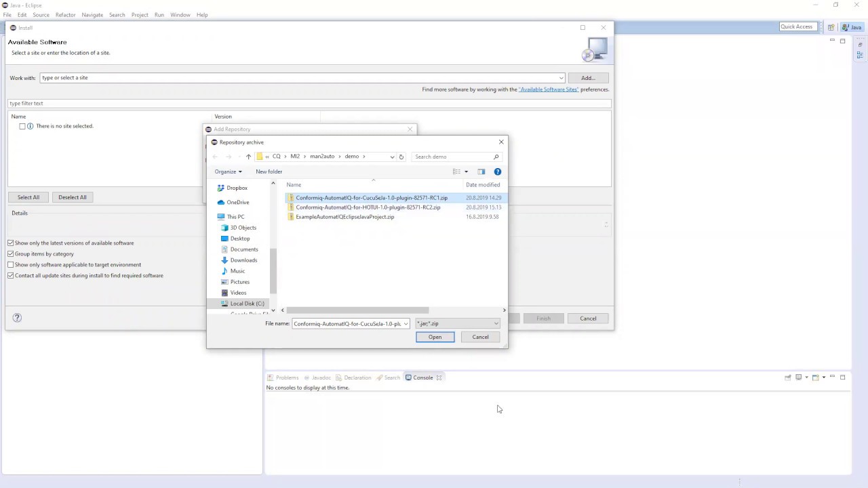Refresh the demo folder listing

401,157
